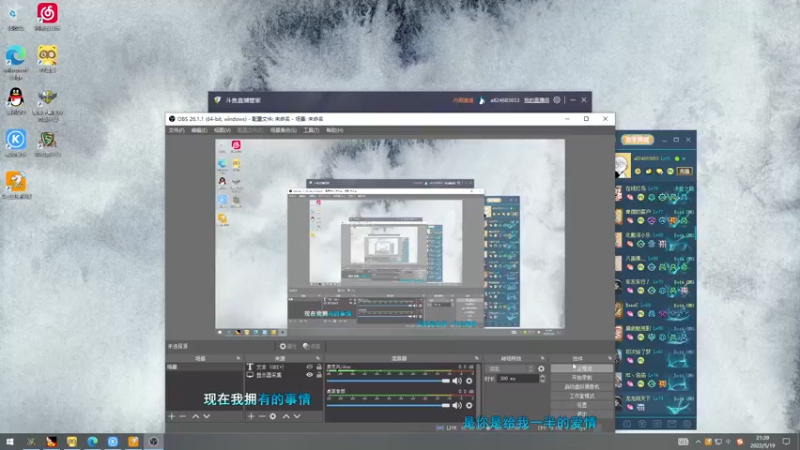Add a new source with the plus icon in the Sources (来源) panel

pos(251,416)
